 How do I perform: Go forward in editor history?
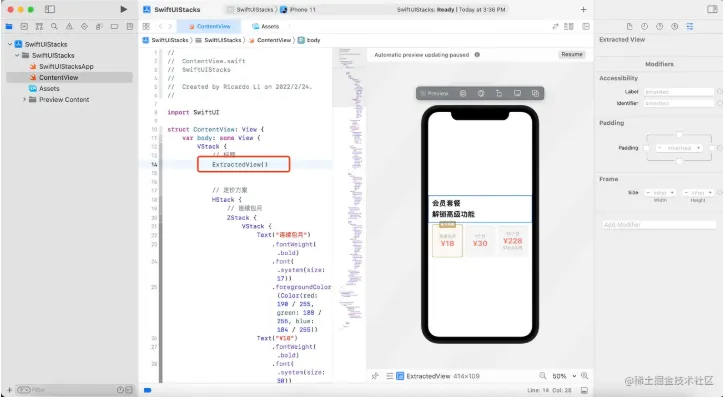[170, 27]
